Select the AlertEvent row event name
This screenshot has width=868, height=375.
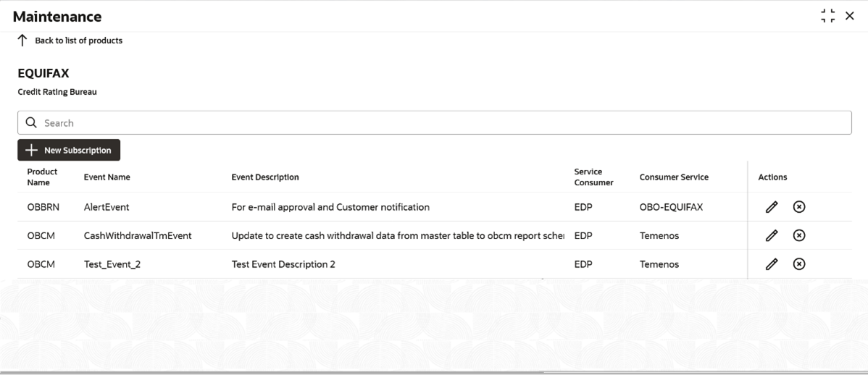[x=107, y=207]
